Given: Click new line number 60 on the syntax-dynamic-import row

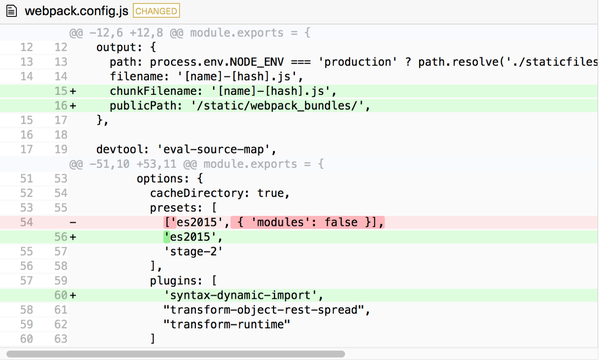Looking at the screenshot, I should tap(61, 295).
